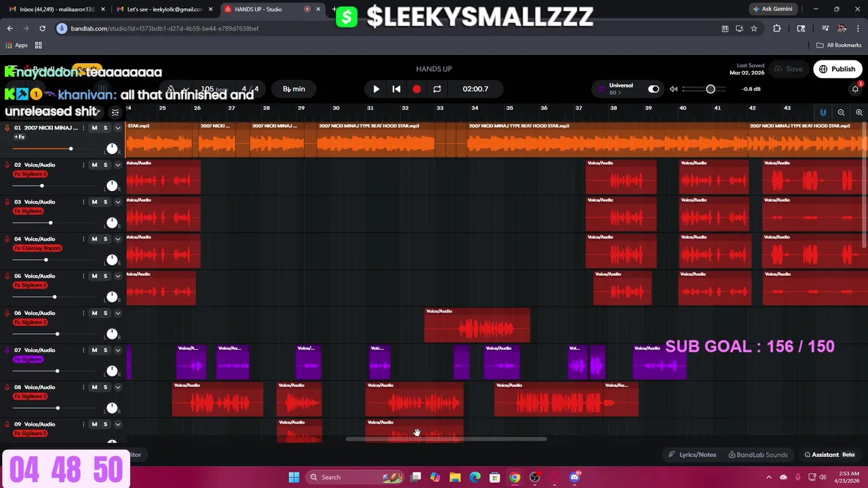The image size is (868, 488).
Task: Mute track 07 Voice/Audio
Action: (94, 350)
